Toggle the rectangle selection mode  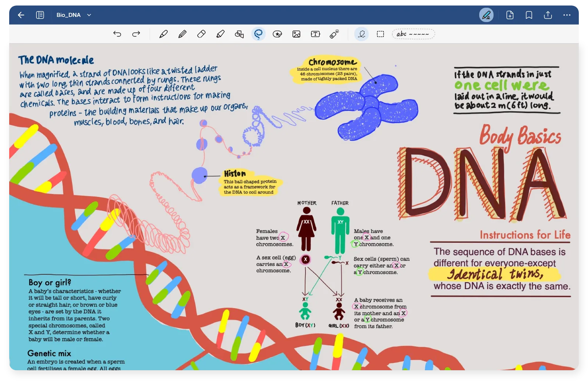click(380, 34)
